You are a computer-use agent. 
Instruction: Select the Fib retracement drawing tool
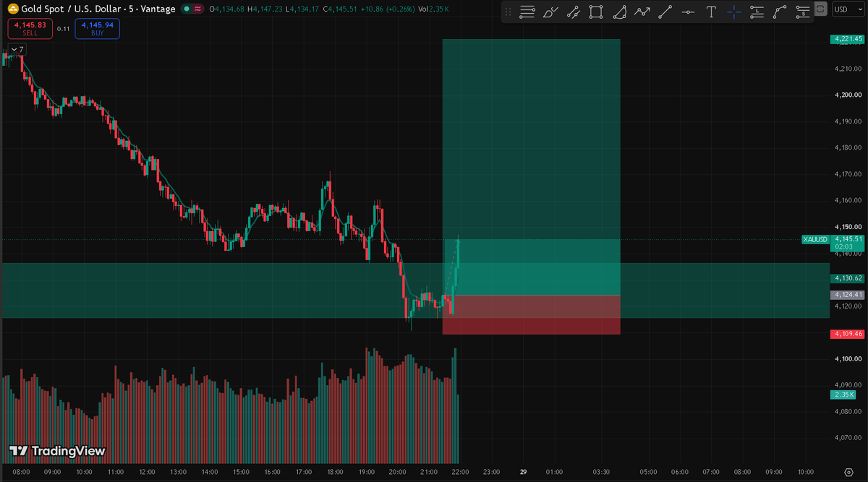coord(527,12)
